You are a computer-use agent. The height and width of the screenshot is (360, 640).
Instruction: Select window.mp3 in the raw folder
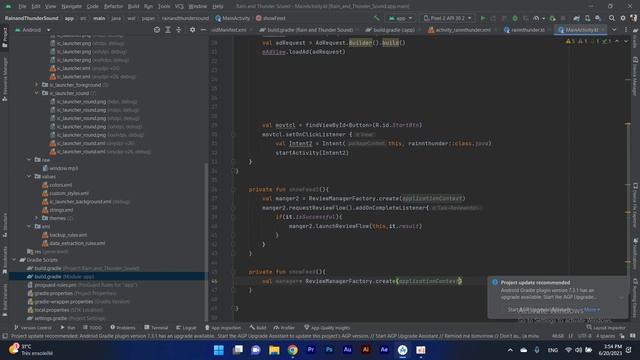(60, 168)
